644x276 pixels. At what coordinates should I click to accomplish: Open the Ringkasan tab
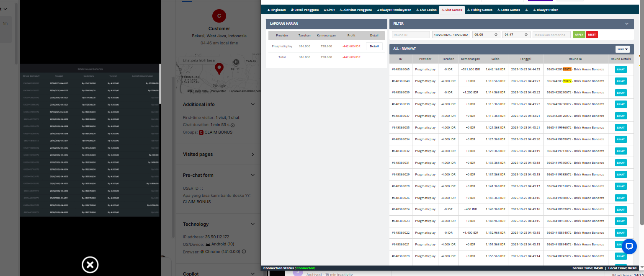click(276, 10)
